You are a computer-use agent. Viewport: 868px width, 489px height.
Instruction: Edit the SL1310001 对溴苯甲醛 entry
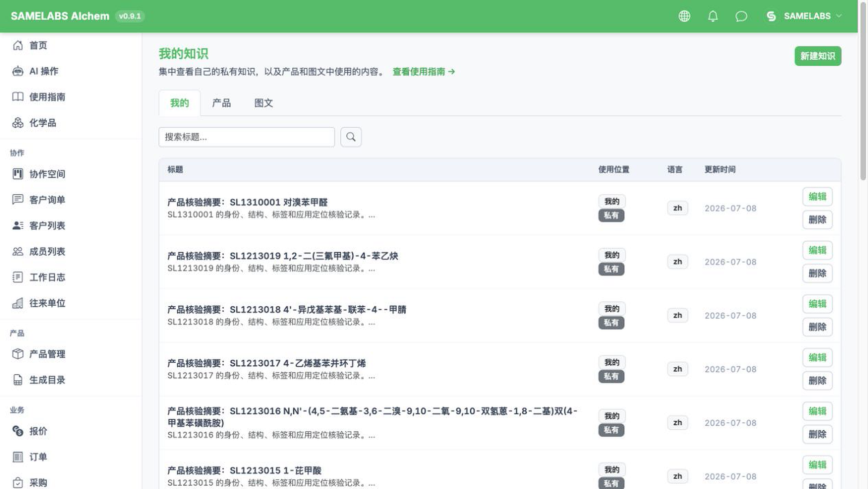tap(817, 197)
